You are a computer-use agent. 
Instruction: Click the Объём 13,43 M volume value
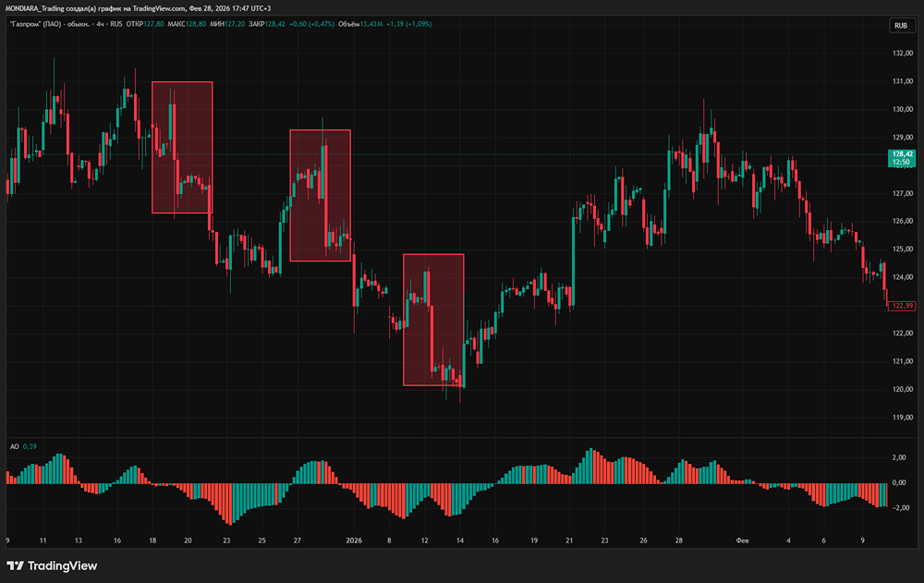point(360,24)
